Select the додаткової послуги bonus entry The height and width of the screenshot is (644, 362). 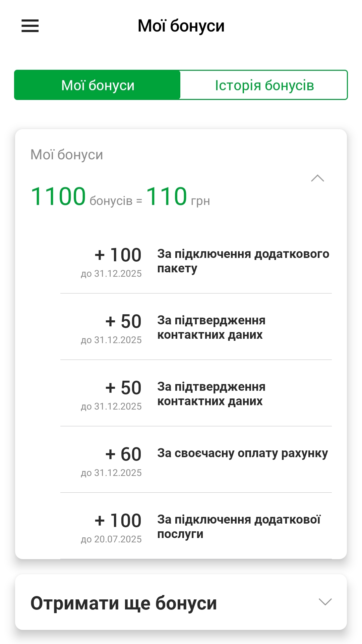tap(239, 527)
